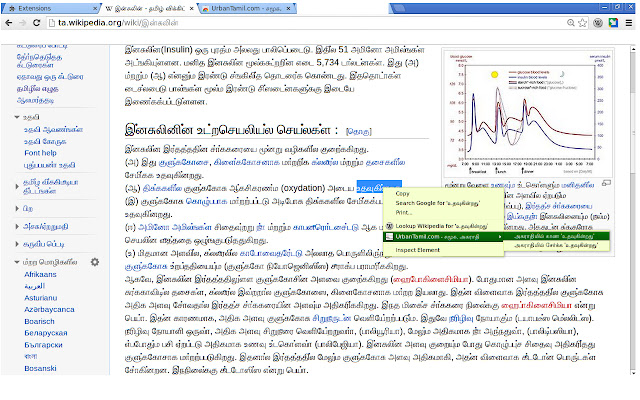The height and width of the screenshot is (400, 640).
Task: Click the browser forward arrow
Action: (x=22, y=23)
